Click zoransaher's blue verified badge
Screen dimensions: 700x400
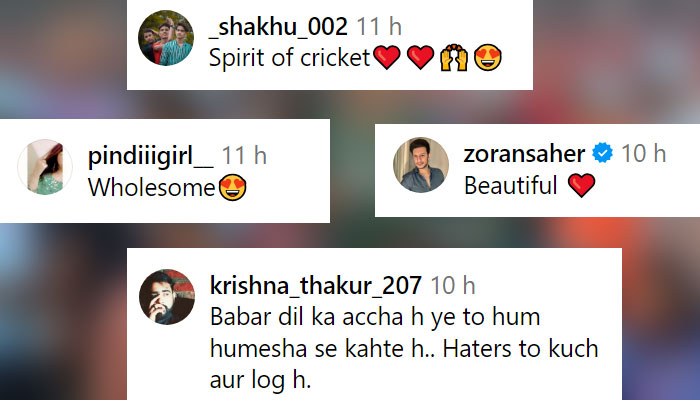(603, 153)
